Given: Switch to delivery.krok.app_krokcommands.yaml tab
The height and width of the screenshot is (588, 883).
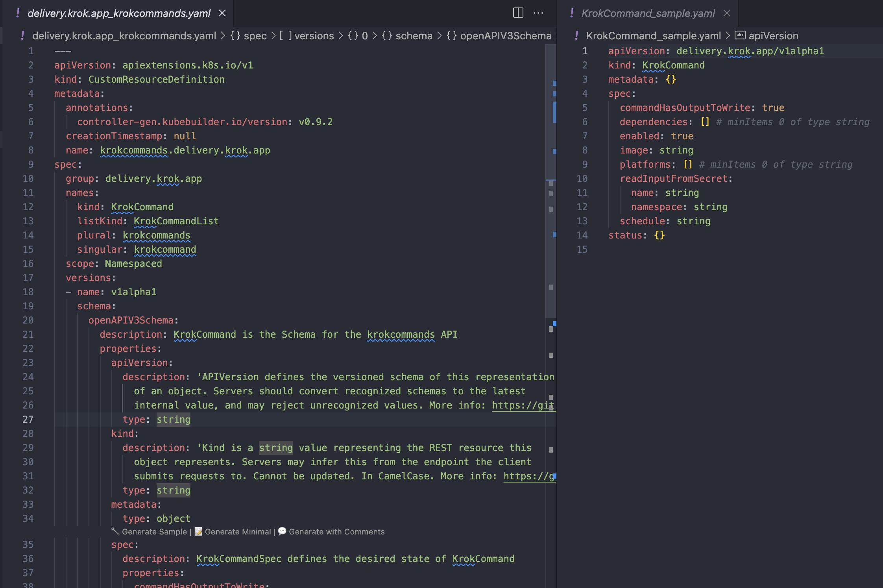Looking at the screenshot, I should pos(119,13).
